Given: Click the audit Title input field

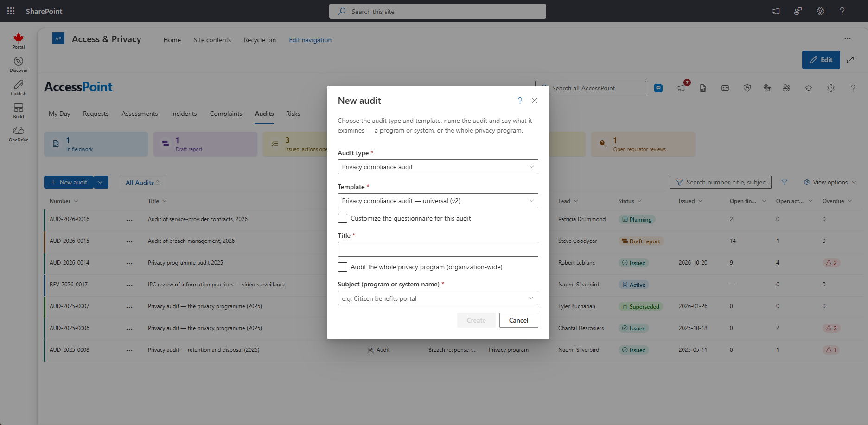Looking at the screenshot, I should click(438, 249).
